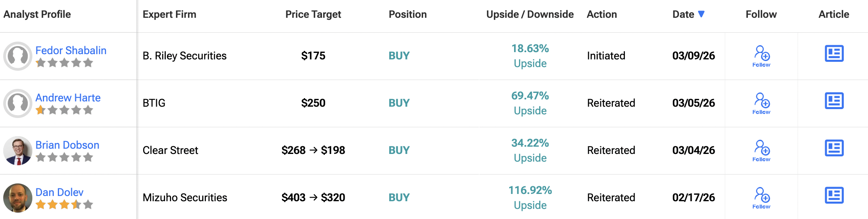Open Dan Dolev's analyst profile link
Image resolution: width=868 pixels, height=219 pixels.
tap(59, 192)
